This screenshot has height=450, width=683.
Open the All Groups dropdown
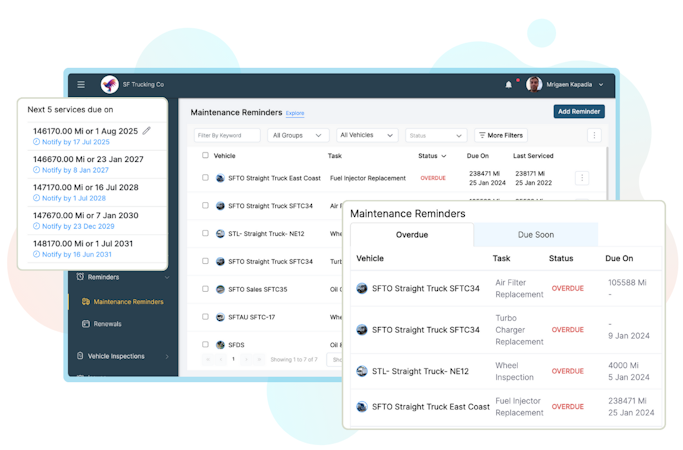point(298,135)
